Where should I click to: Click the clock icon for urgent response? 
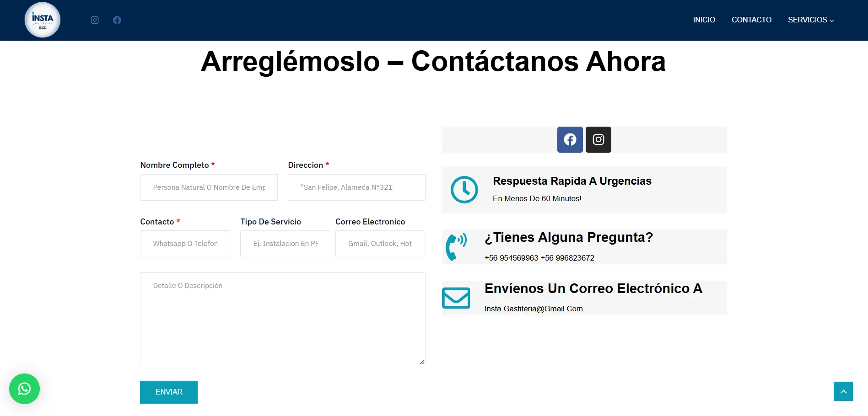[x=464, y=190]
